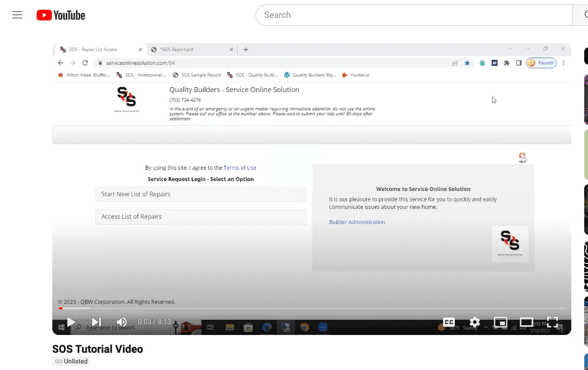Click Builder Administration link in video
This screenshot has width=588, height=370.
pos(357,222)
